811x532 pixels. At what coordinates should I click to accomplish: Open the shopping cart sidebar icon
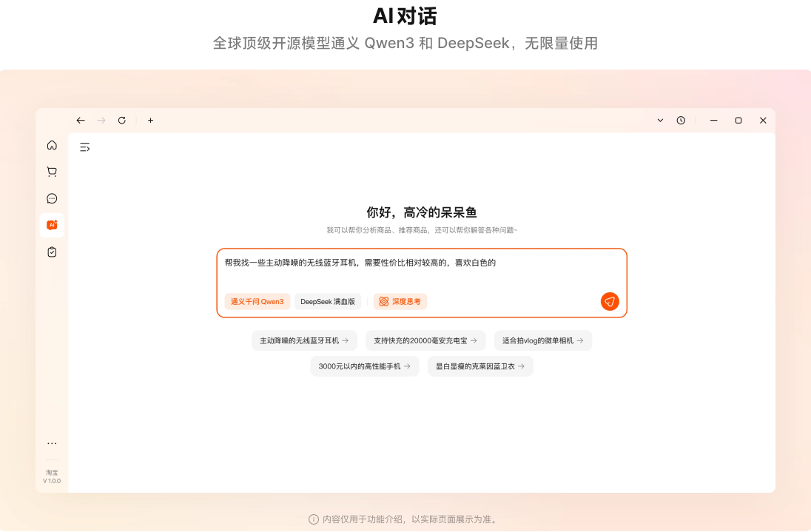tap(52, 172)
